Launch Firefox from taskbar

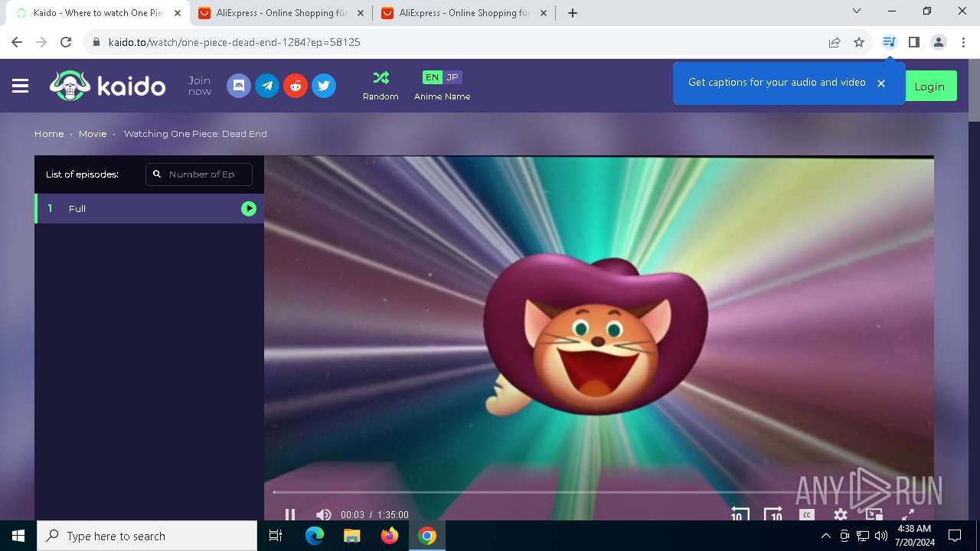390,536
